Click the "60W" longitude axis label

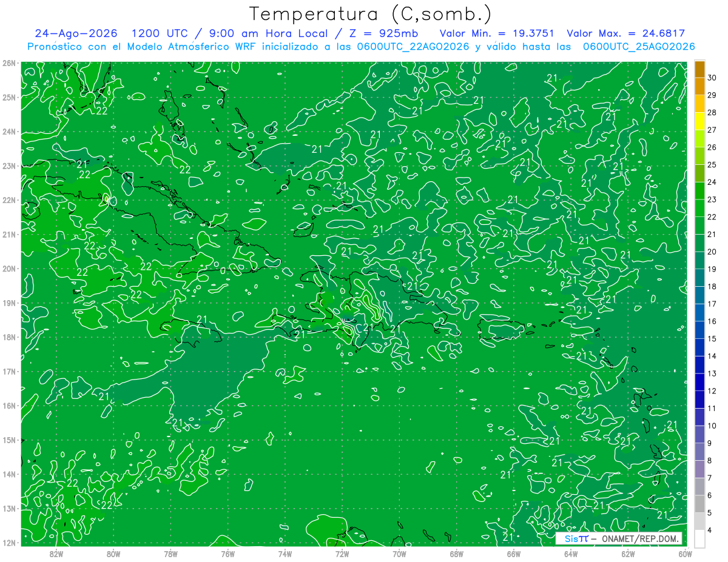pyautogui.click(x=685, y=554)
